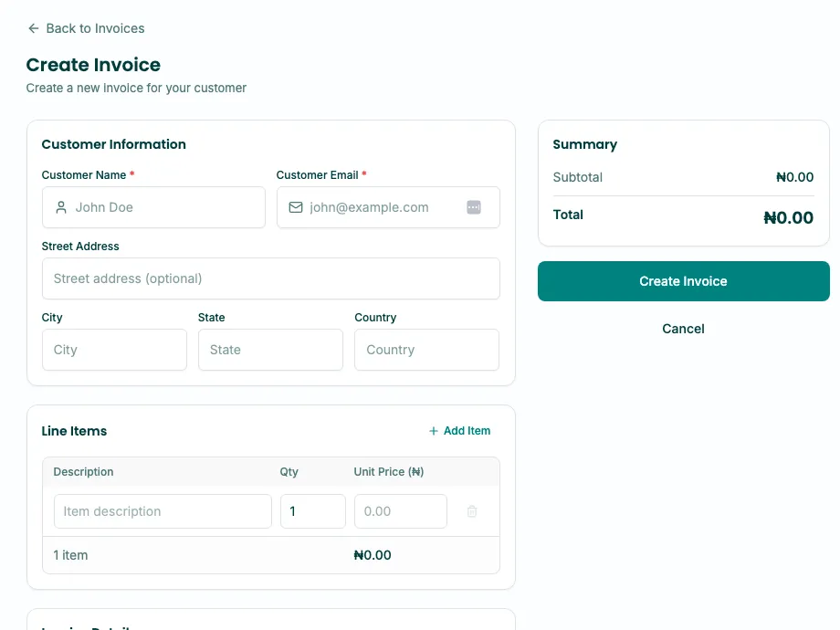
Task: Click the City label above its field
Action: [x=52, y=318]
